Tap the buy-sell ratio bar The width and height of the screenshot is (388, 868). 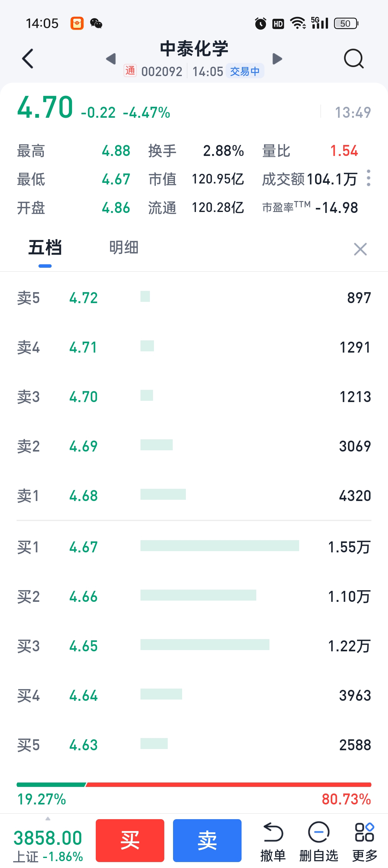coord(194,785)
